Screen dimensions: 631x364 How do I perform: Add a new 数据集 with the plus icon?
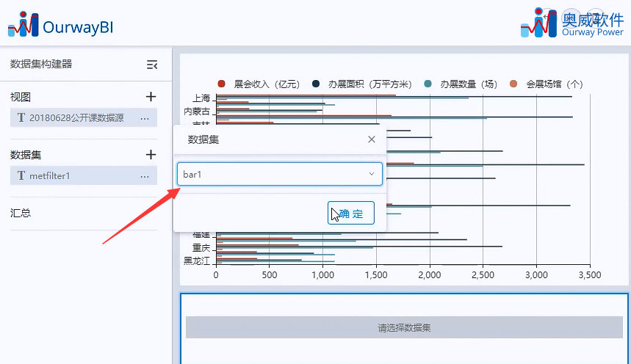pyautogui.click(x=151, y=154)
